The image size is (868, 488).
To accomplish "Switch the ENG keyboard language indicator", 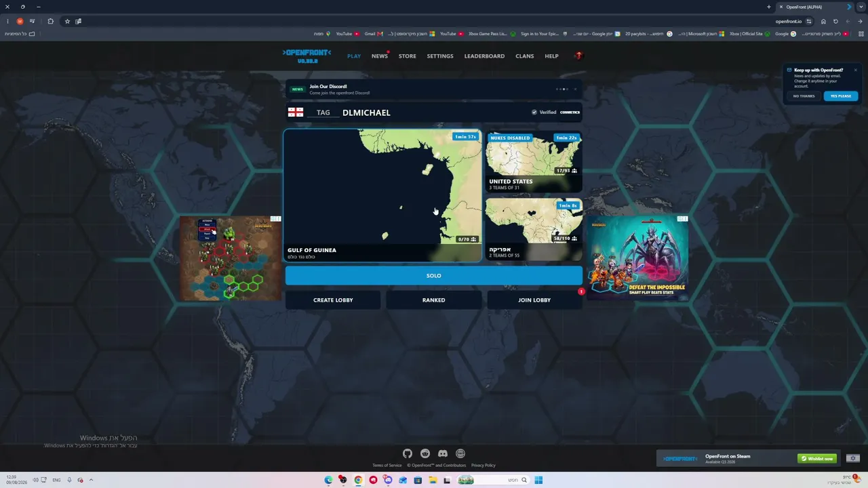I will 56,480.
